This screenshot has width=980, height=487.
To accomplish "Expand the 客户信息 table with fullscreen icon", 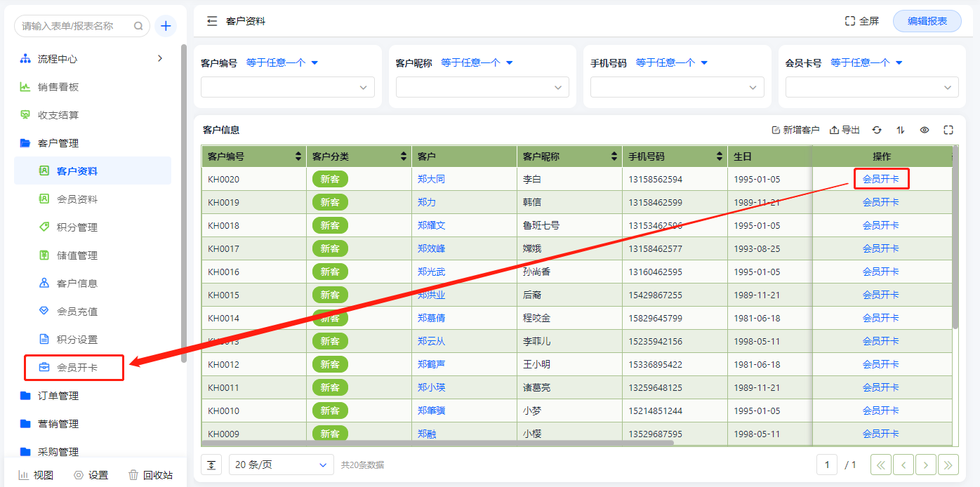I will coord(948,130).
